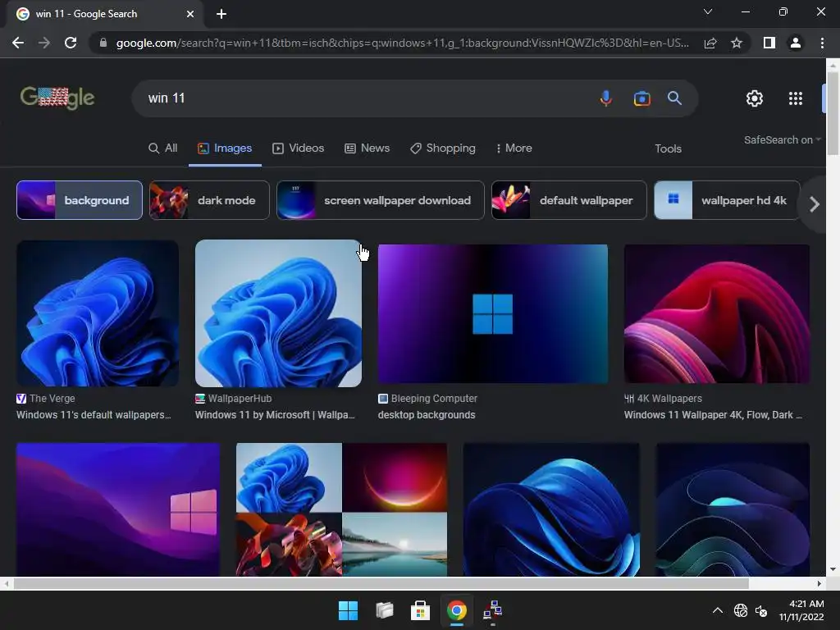Open the WallpaperHub light bloom image
The image size is (840, 630).
(x=279, y=313)
